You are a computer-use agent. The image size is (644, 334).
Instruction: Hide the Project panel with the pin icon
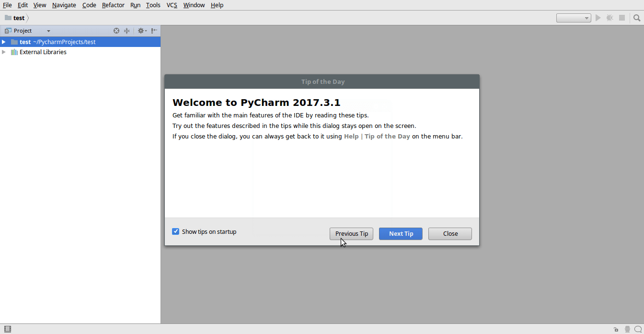[154, 31]
